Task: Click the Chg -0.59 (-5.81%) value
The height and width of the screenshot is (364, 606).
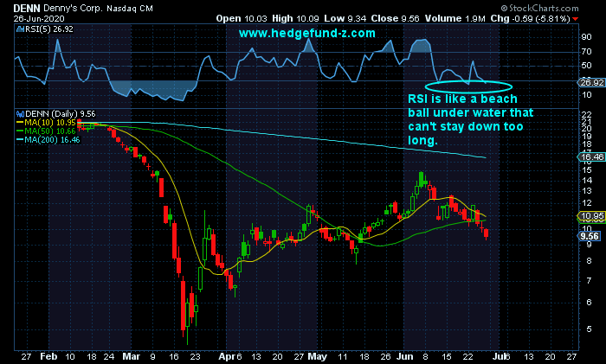Action: (530, 18)
